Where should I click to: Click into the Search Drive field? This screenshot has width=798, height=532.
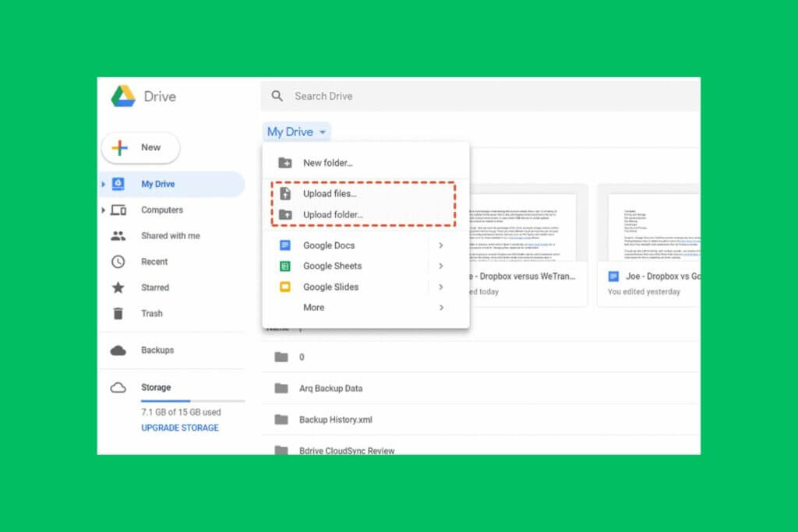click(468, 96)
